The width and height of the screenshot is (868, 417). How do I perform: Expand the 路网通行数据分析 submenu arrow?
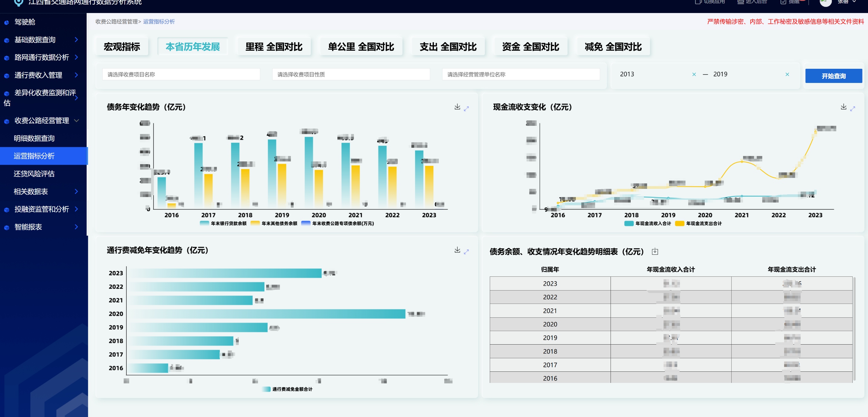[x=76, y=57]
